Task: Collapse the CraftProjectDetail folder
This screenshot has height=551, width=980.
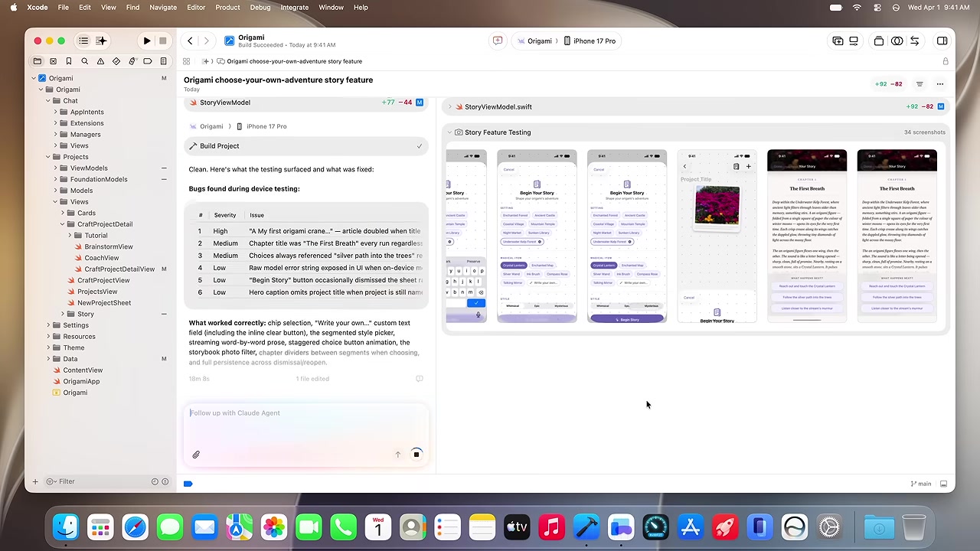Action: click(63, 224)
